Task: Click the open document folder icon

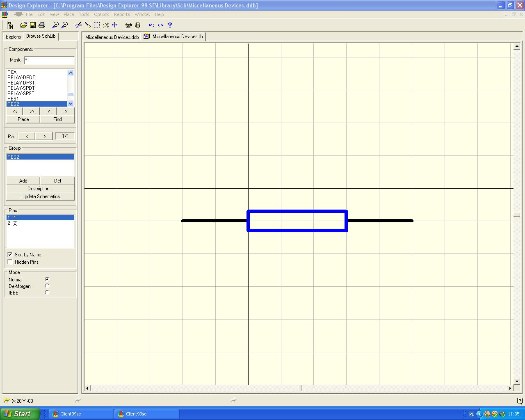Action: tap(24, 25)
